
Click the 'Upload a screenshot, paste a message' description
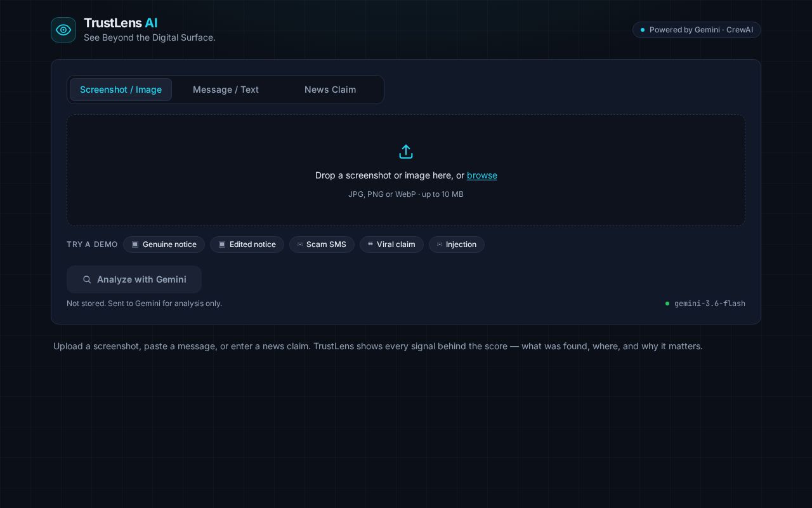378,346
